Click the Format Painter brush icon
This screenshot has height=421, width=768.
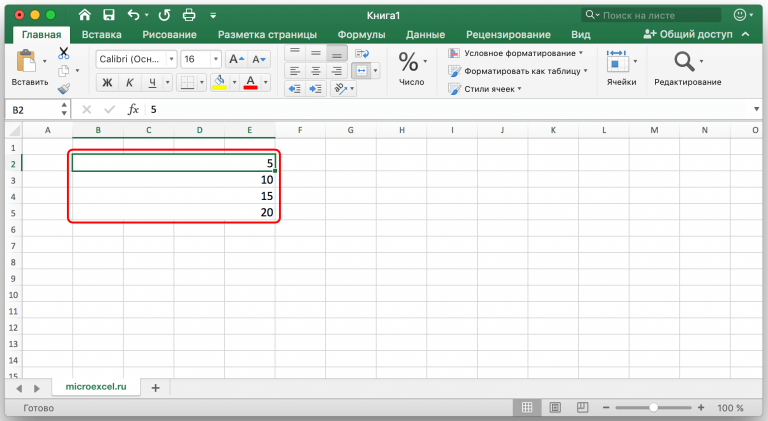point(64,88)
